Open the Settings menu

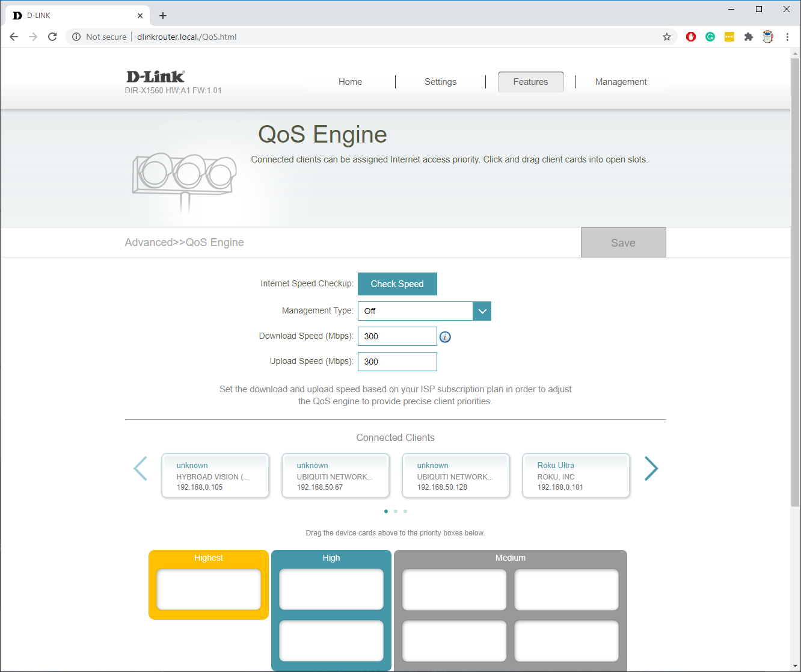(440, 82)
